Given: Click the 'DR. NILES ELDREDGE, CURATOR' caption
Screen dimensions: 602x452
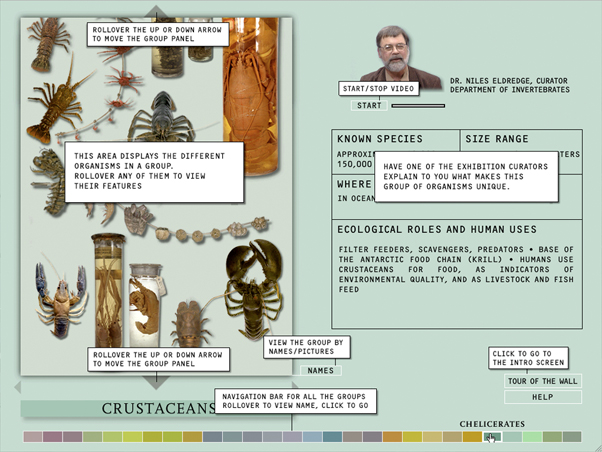Looking at the screenshot, I should 509,81.
